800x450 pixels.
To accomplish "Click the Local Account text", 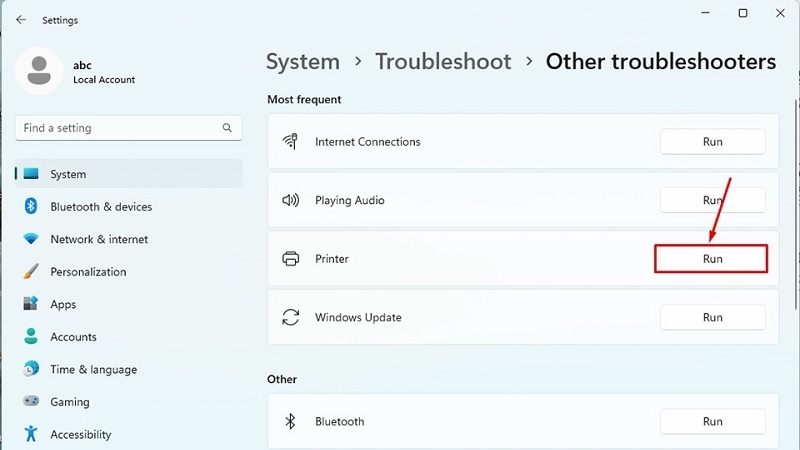I will click(104, 80).
